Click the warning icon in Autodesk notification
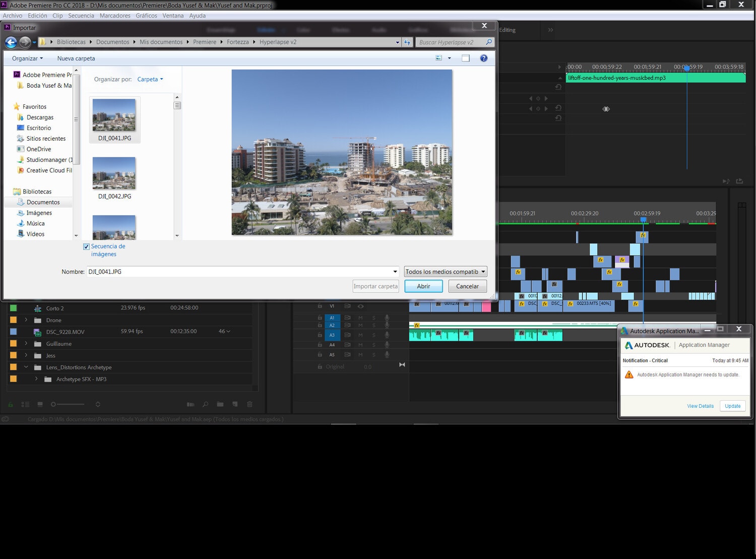The image size is (756, 559). (x=629, y=375)
